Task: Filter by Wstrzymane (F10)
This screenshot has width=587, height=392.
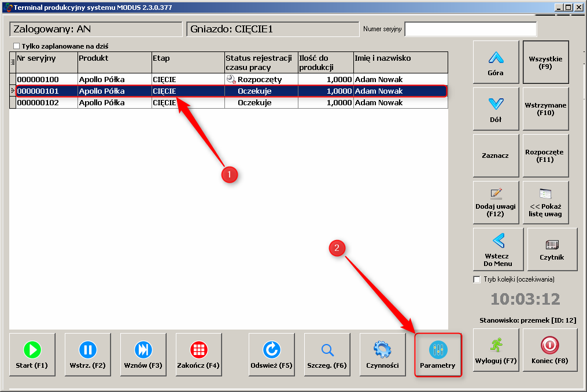Action: pos(545,109)
